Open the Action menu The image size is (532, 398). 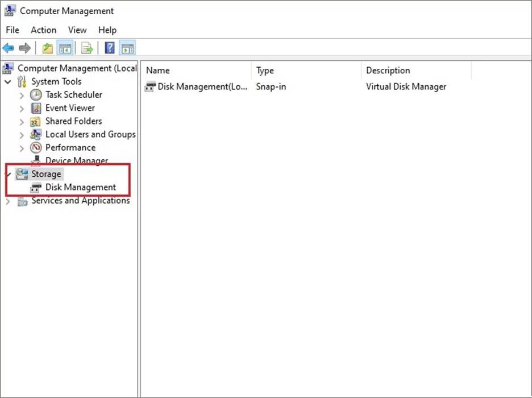click(x=43, y=30)
